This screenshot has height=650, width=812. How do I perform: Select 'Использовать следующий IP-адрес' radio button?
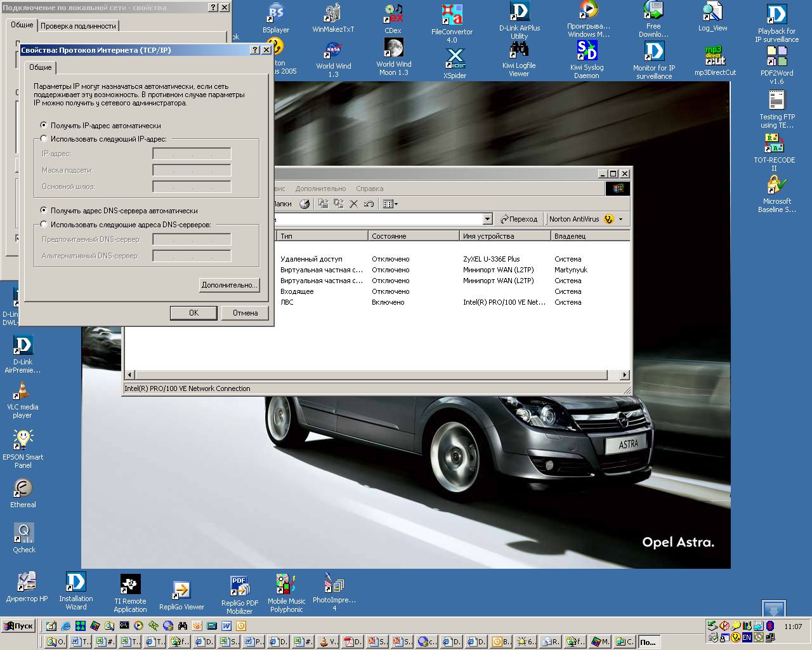coord(44,138)
